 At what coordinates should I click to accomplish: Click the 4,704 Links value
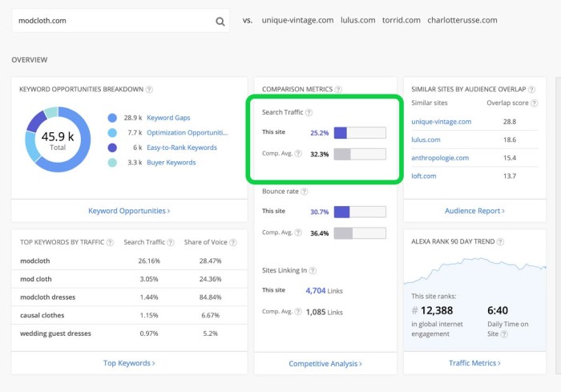(324, 291)
